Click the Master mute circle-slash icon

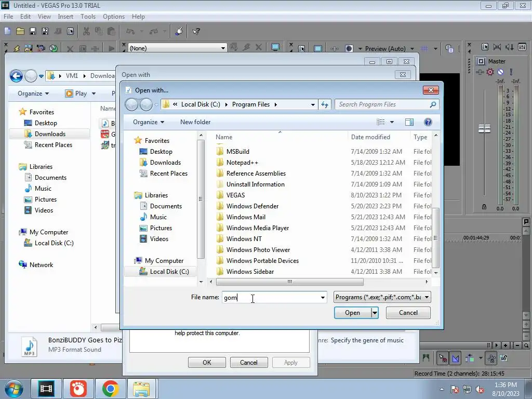[500, 72]
